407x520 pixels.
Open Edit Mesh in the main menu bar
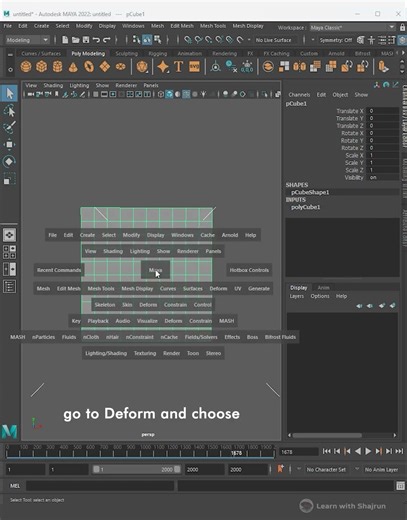182,26
